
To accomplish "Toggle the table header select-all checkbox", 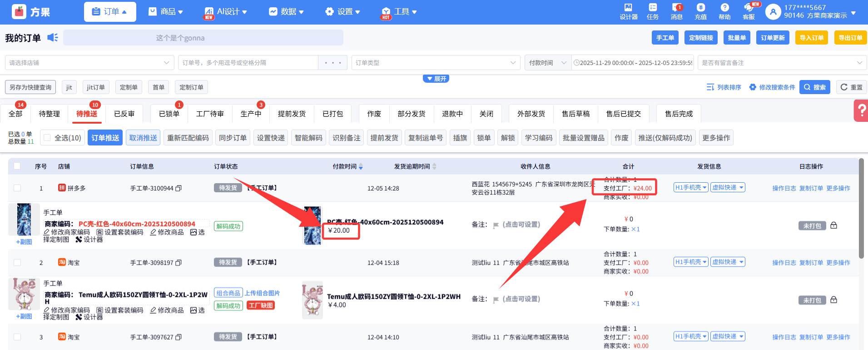I will (x=17, y=166).
